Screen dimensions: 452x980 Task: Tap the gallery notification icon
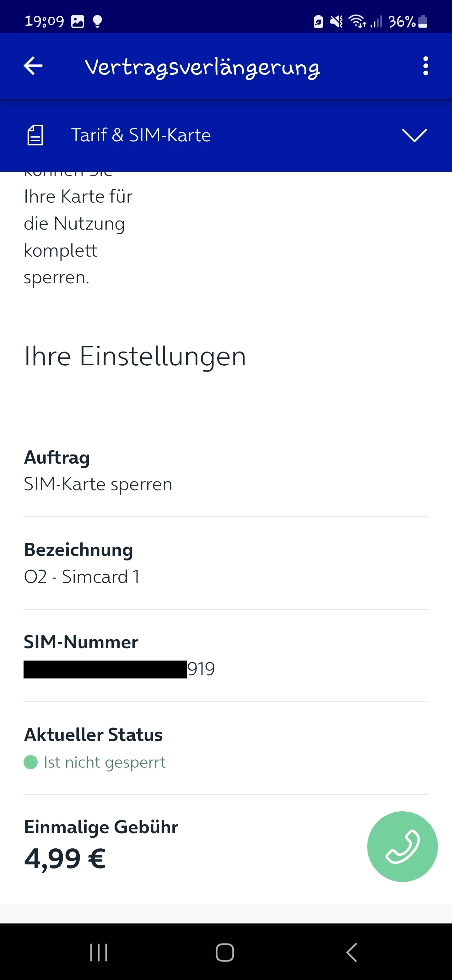[78, 21]
